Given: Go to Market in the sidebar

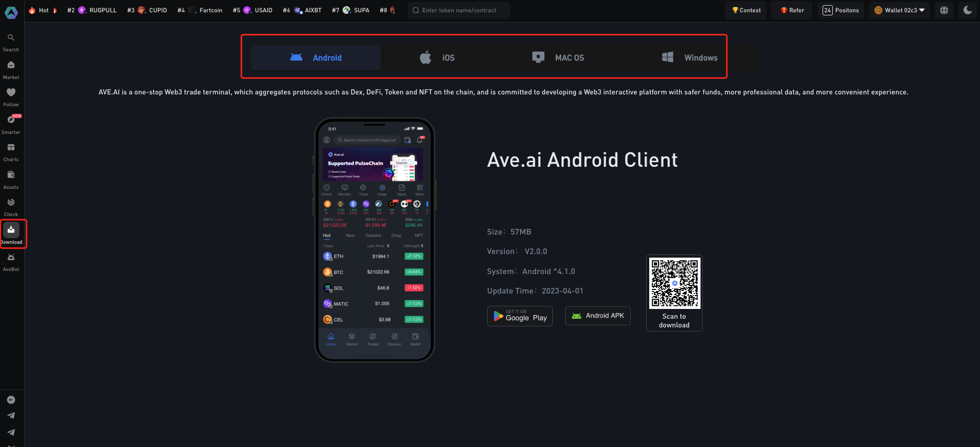Looking at the screenshot, I should pos(11,70).
